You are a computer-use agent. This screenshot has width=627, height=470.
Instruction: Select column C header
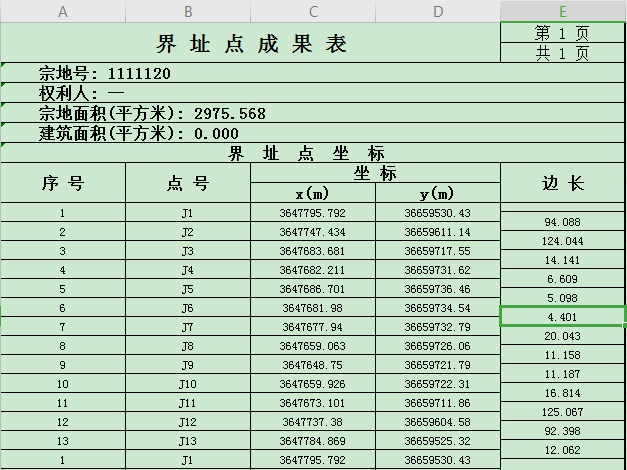(313, 11)
